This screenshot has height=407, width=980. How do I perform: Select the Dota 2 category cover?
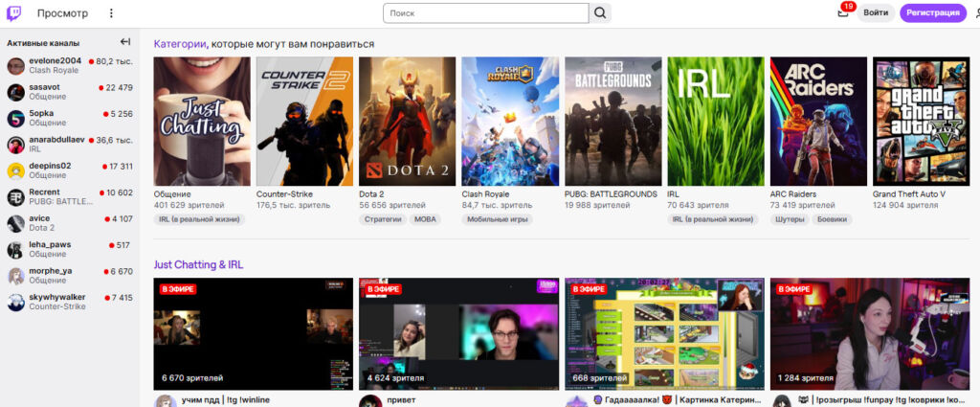pos(407,121)
